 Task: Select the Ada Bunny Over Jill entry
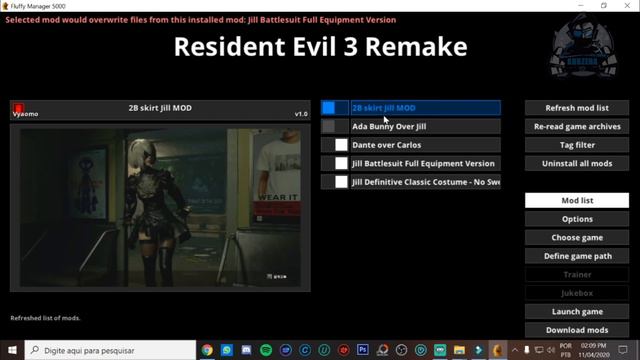tap(425, 127)
